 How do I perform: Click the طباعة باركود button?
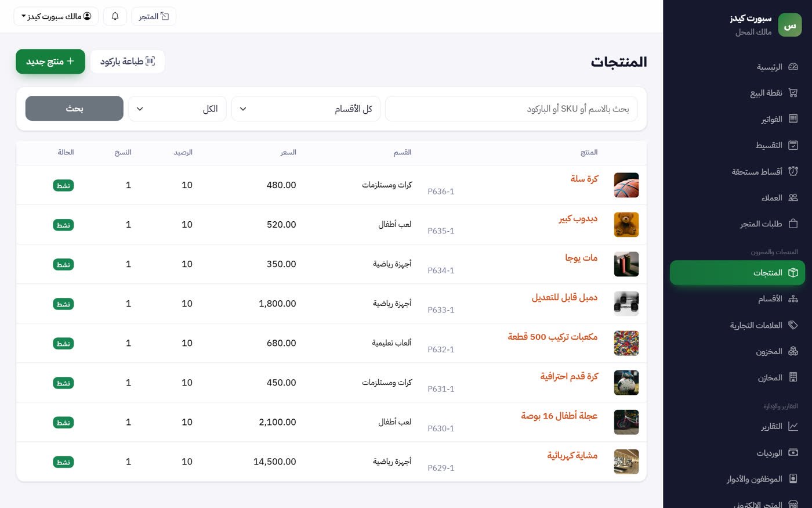pyautogui.click(x=128, y=62)
